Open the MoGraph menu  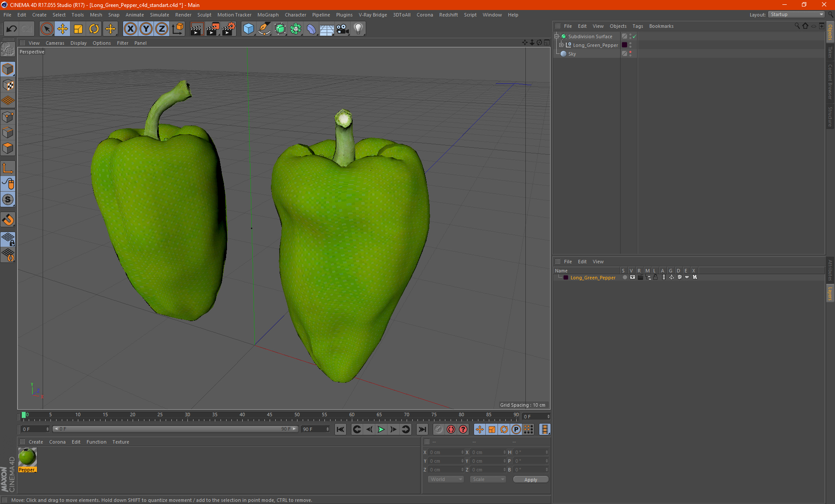pyautogui.click(x=267, y=15)
